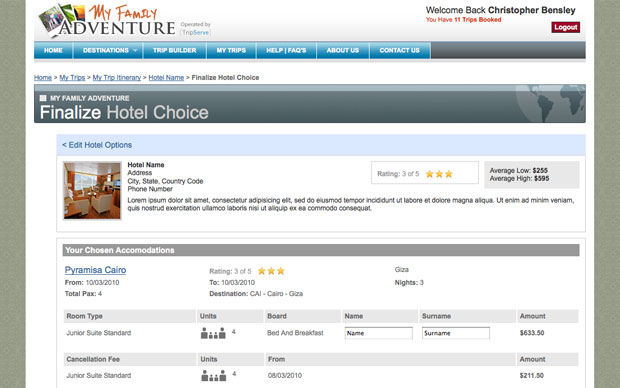This screenshot has width=620, height=388.
Task: Click the Pyramisa Cairo rating stars
Action: (x=271, y=271)
